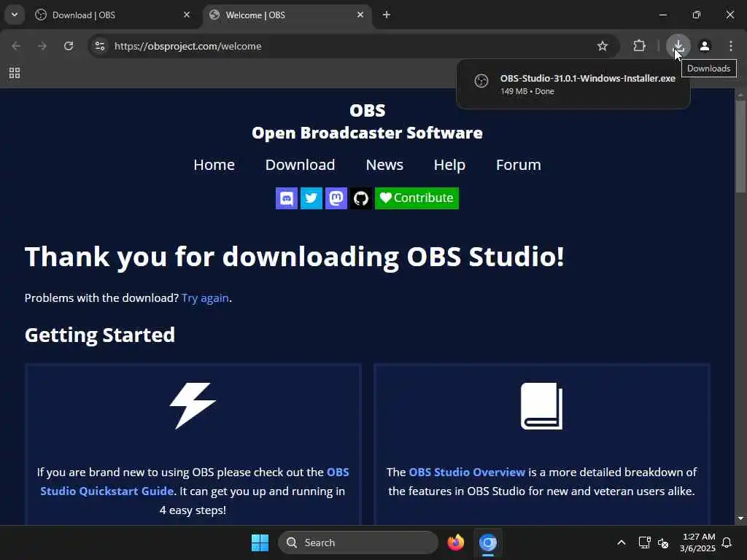Open the Extensions puzzle icon
Image resolution: width=747 pixels, height=560 pixels.
(639, 46)
